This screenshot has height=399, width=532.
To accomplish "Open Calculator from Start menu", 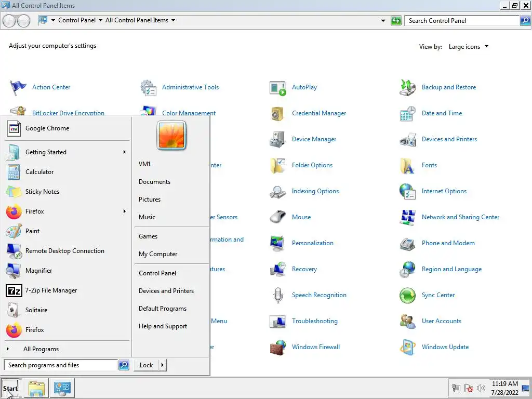I will click(x=67, y=172).
